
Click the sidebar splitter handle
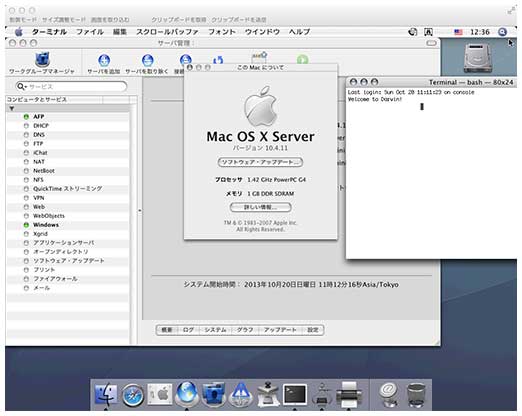pyautogui.click(x=140, y=211)
